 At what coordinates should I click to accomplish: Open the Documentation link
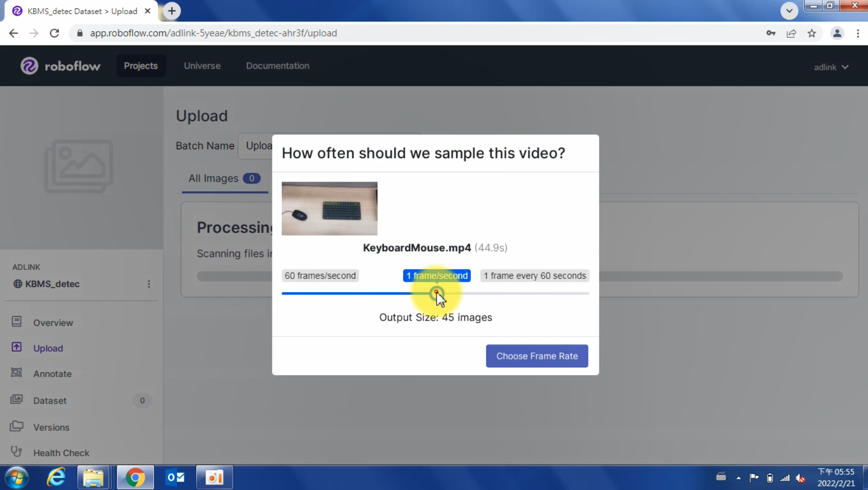(x=278, y=66)
